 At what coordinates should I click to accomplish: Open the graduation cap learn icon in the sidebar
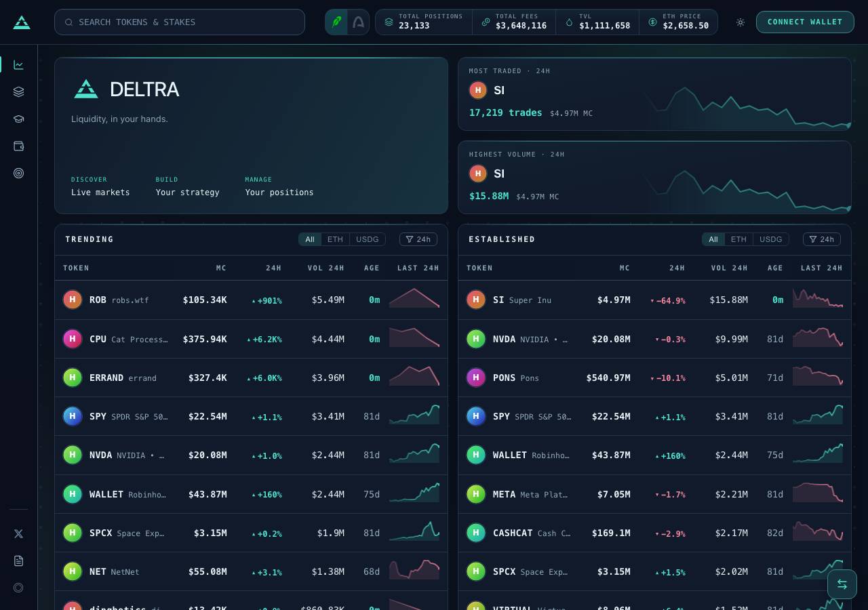tap(18, 119)
